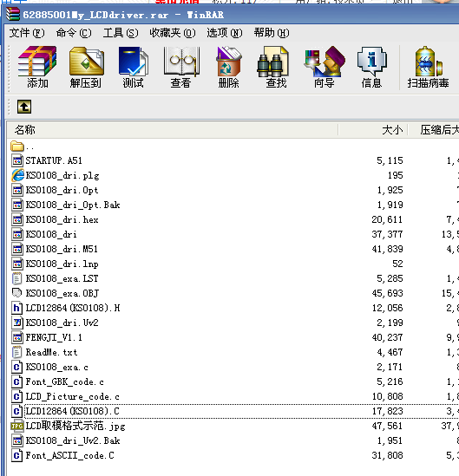Click the size value 41,839

click(387, 249)
